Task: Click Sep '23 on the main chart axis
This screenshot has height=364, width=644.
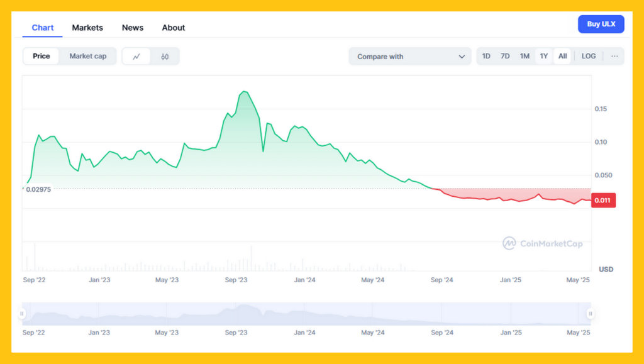Action: point(236,280)
